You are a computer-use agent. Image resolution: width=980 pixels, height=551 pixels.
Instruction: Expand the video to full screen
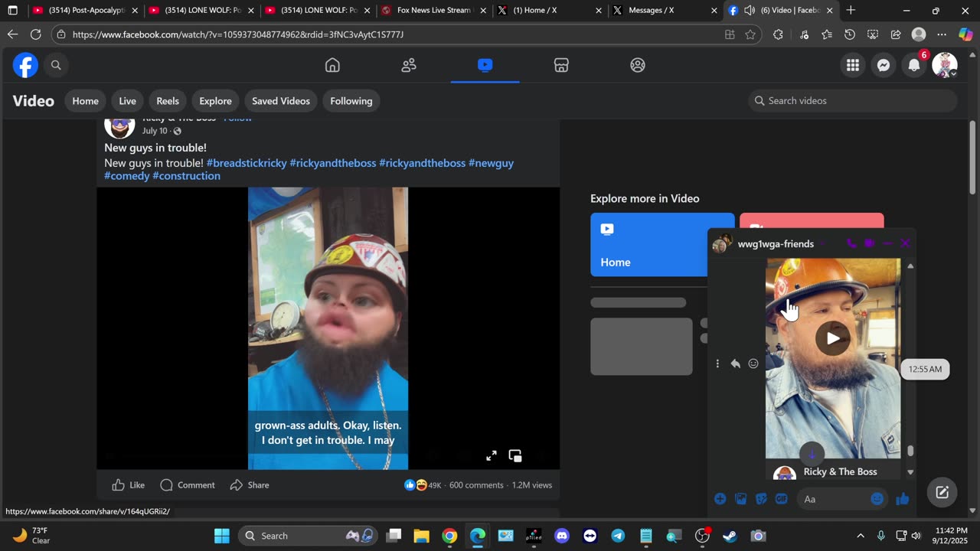coord(492,456)
